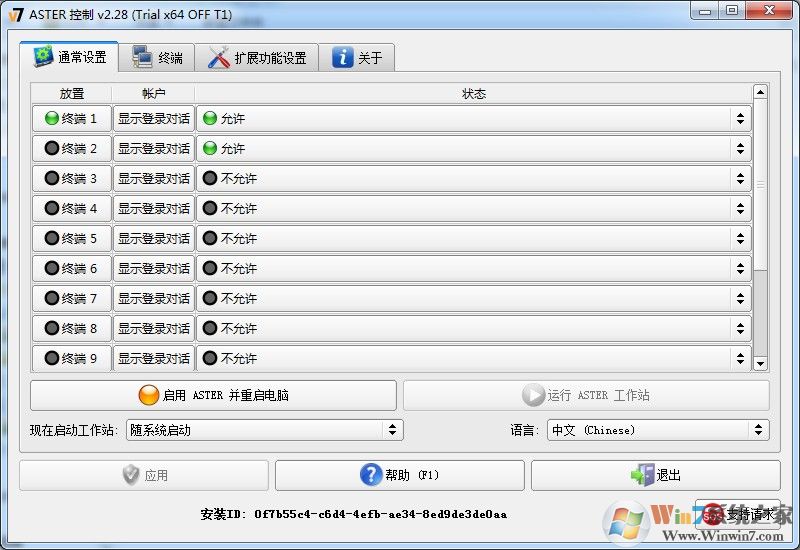Click the computers icon on 终端 tab

[142, 57]
